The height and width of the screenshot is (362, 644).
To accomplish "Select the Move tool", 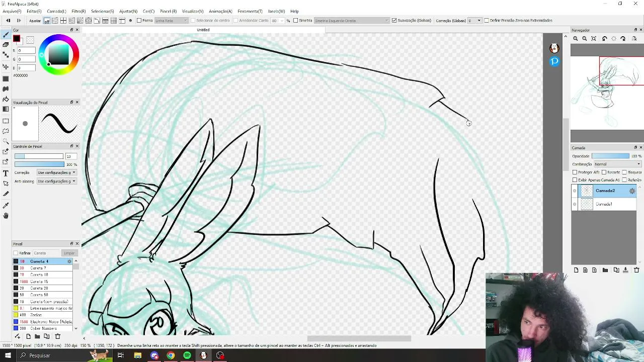I will click(6, 66).
